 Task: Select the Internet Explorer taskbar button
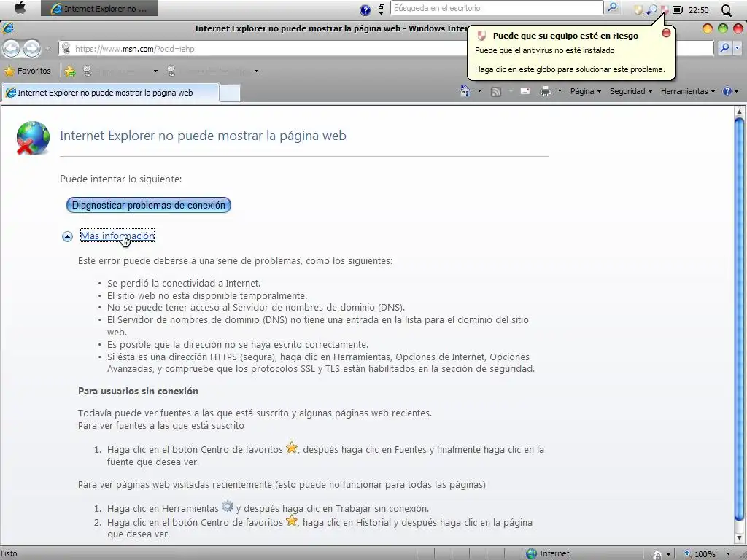[99, 9]
